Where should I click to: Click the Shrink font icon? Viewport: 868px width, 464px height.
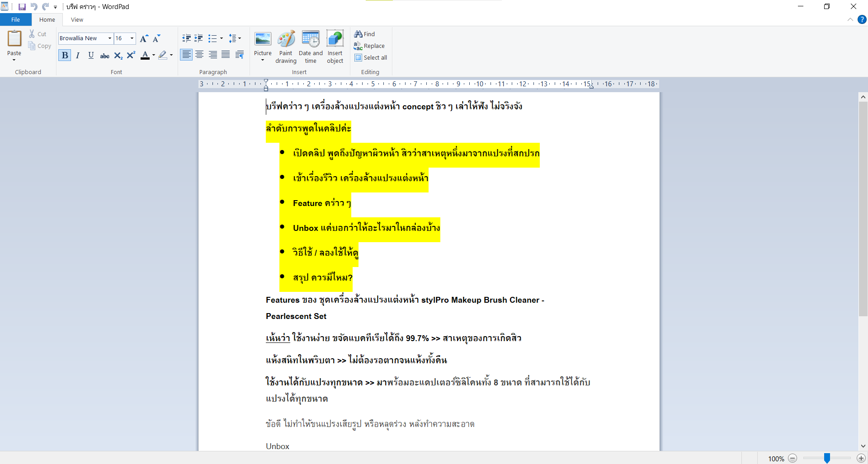(156, 38)
